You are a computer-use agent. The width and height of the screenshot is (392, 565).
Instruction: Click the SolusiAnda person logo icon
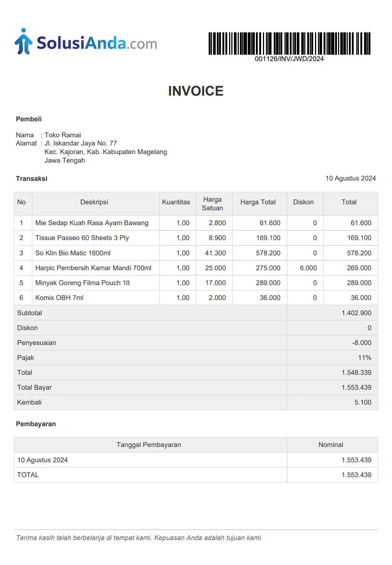pos(23,42)
